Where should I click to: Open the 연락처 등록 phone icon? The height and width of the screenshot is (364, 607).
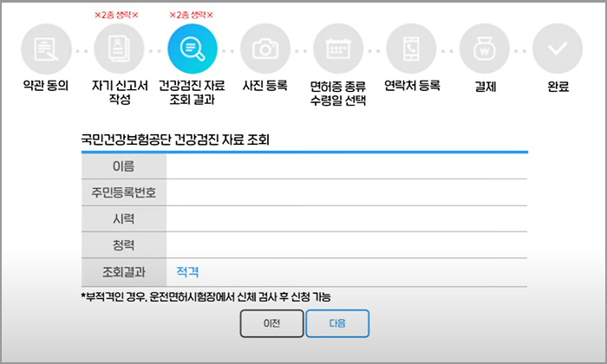(x=411, y=49)
